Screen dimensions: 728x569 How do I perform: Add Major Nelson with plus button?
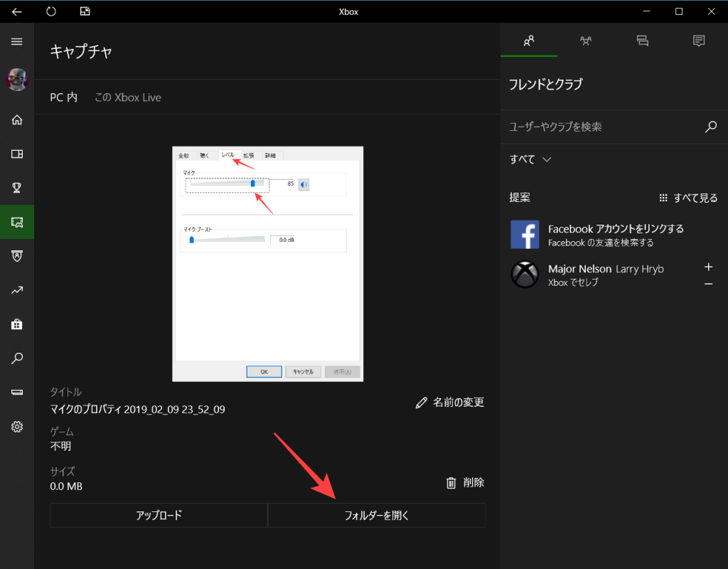tap(708, 267)
